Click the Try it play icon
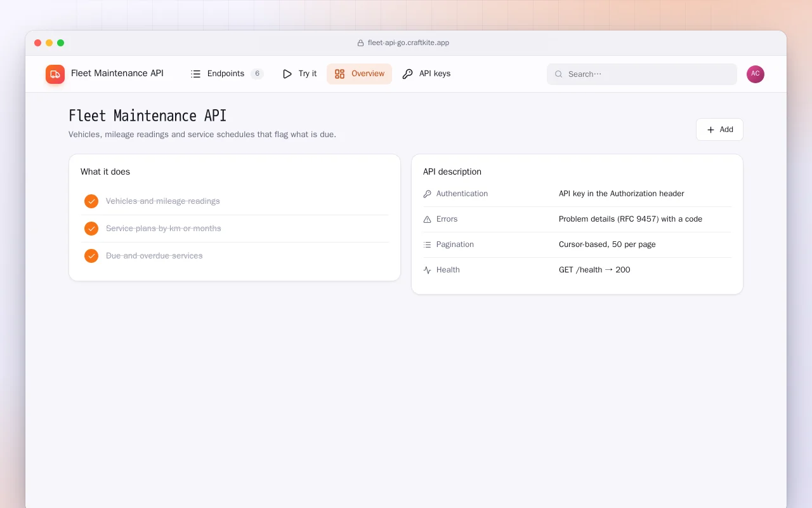This screenshot has width=812, height=508. tap(287, 74)
